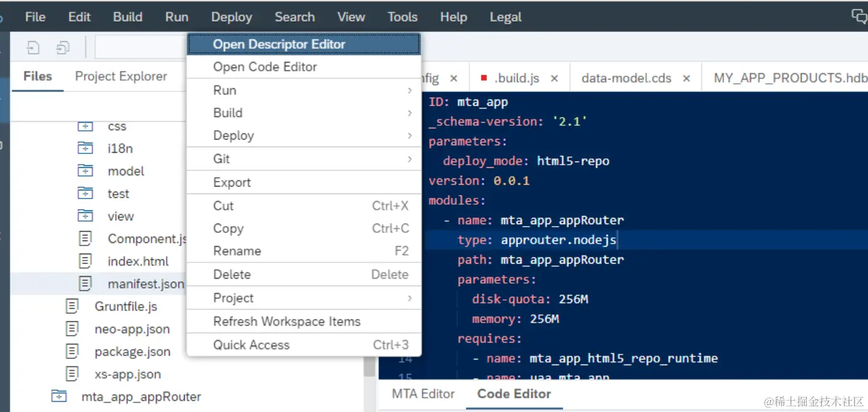
Task: Open the Build menu in menu bar
Action: coord(128,17)
